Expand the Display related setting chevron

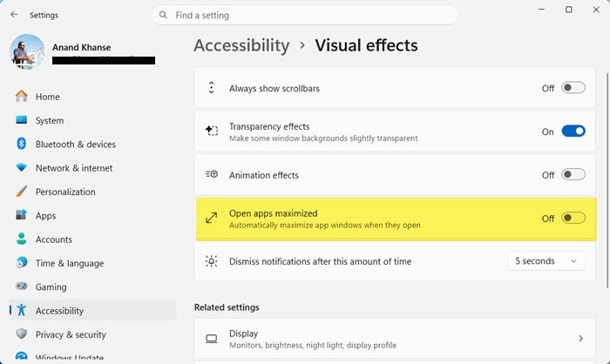pyautogui.click(x=580, y=339)
